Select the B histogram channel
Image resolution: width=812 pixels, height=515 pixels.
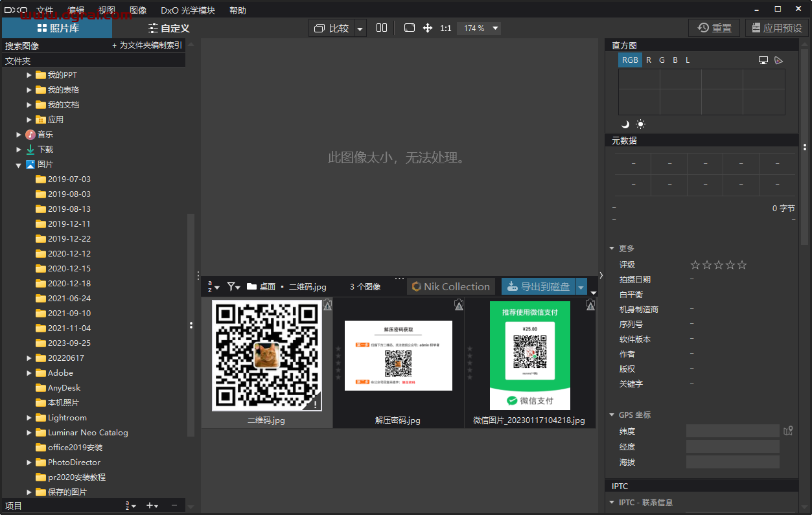pos(675,60)
